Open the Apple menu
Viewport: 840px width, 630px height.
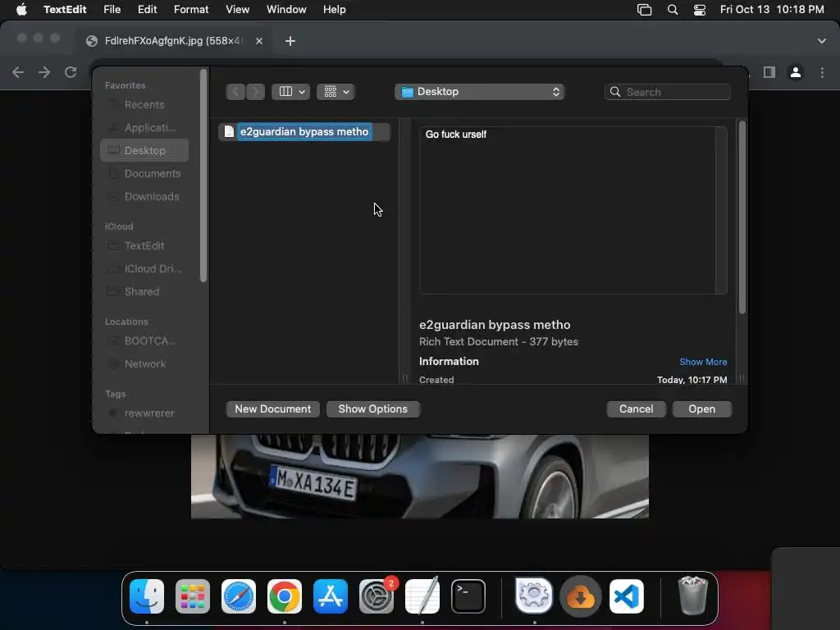21,9
